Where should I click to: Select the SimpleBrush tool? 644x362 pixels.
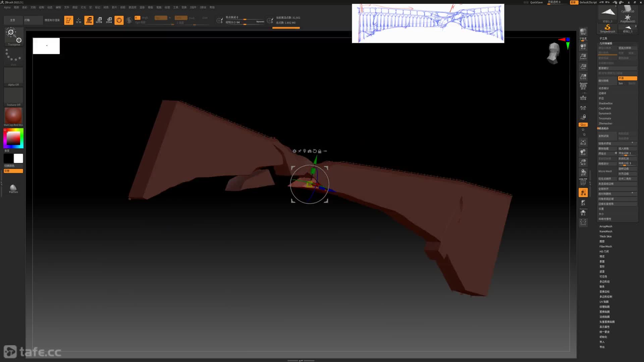(608, 29)
